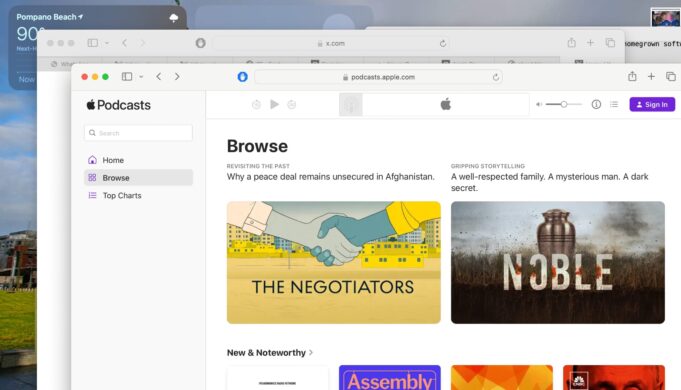Open the privacy extension icon in x.com window
The height and width of the screenshot is (390, 681).
point(200,43)
